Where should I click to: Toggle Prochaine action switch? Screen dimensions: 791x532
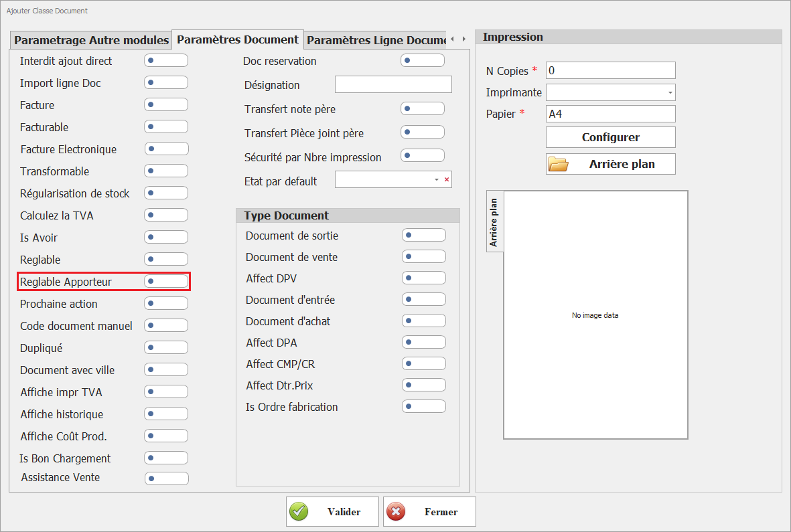click(x=166, y=303)
